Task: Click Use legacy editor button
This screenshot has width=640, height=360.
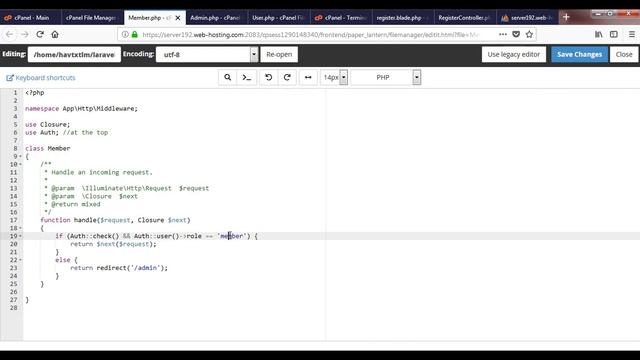Action: [513, 54]
